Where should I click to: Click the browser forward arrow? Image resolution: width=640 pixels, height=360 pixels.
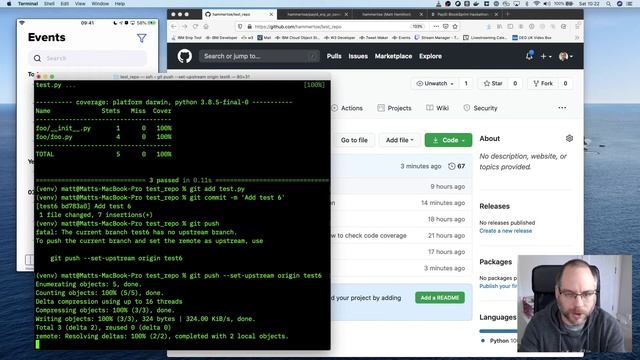click(x=184, y=26)
